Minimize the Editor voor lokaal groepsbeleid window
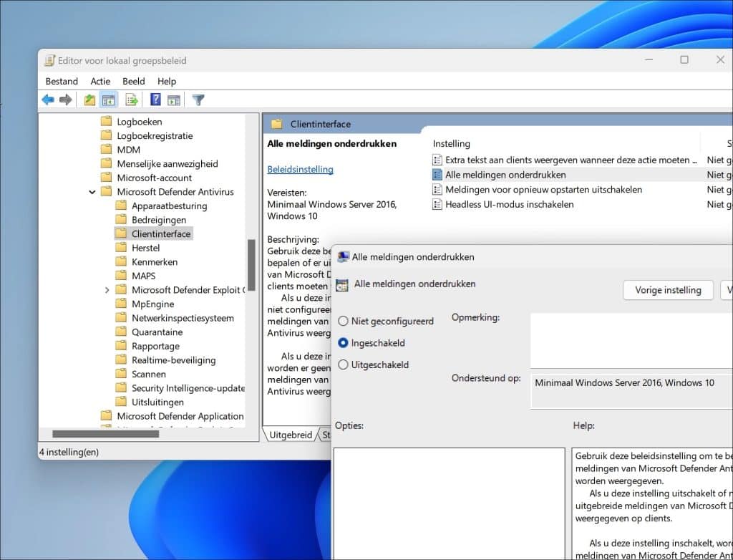The height and width of the screenshot is (560, 733). (x=649, y=59)
